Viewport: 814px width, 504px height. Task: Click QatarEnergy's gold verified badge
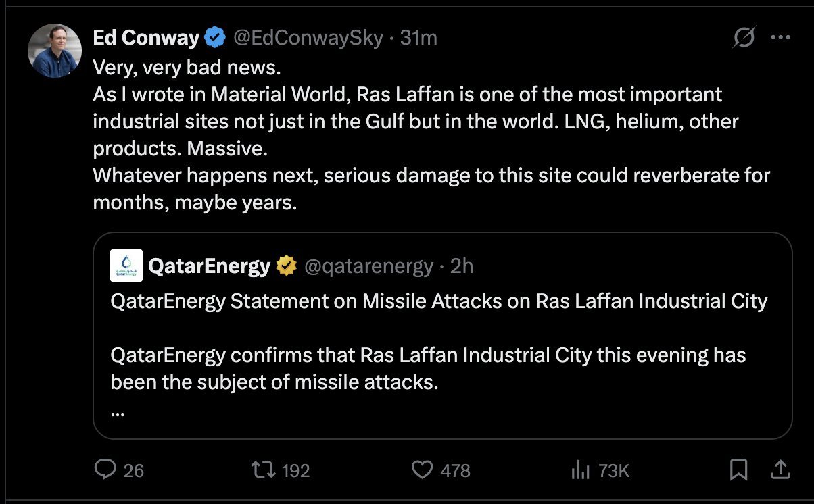click(287, 266)
